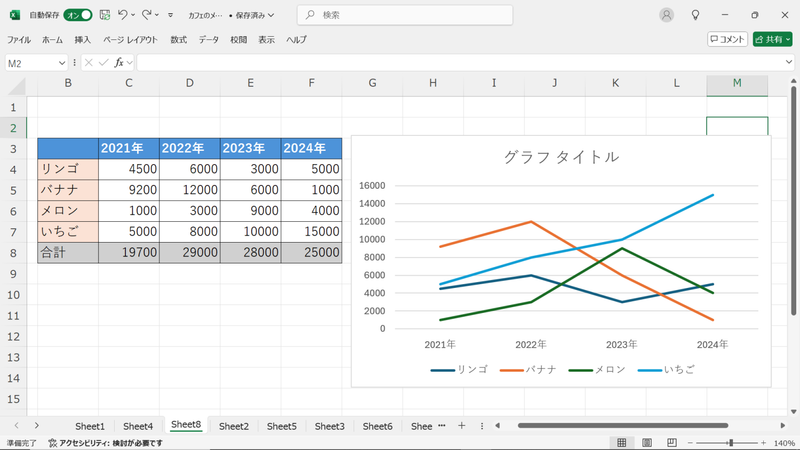Open the 表示 ribbon tab
This screenshot has width=800, height=450.
click(x=266, y=39)
